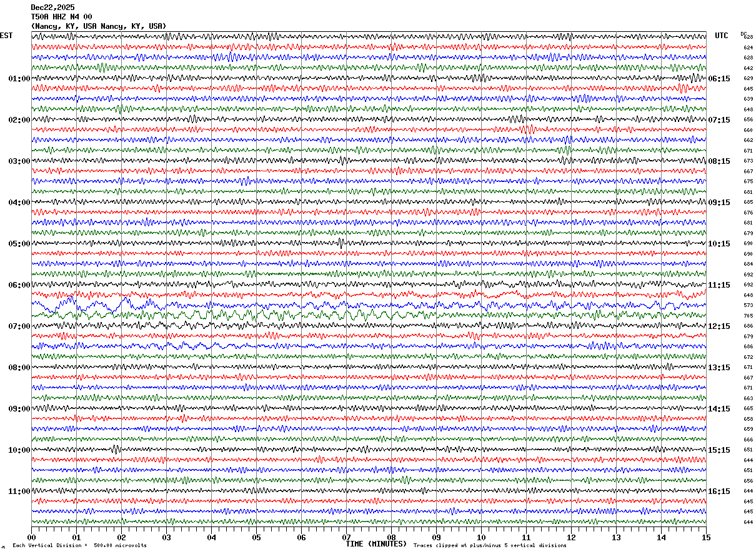This screenshot has width=756, height=554.
Task: Select the DC offset value 676
Action: click(x=748, y=213)
